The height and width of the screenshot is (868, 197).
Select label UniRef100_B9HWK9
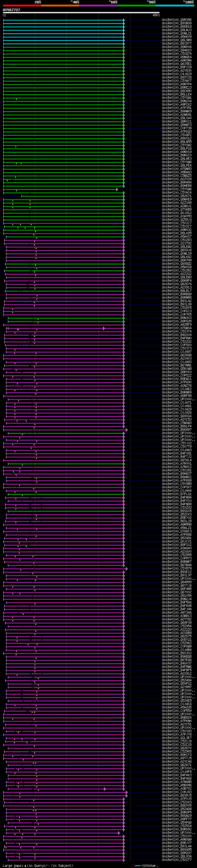(177, 111)
